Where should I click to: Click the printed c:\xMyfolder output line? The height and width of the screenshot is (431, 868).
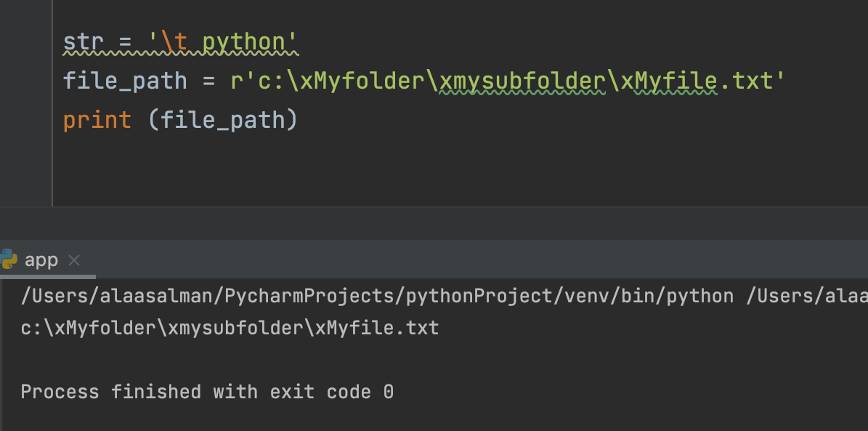tap(230, 328)
